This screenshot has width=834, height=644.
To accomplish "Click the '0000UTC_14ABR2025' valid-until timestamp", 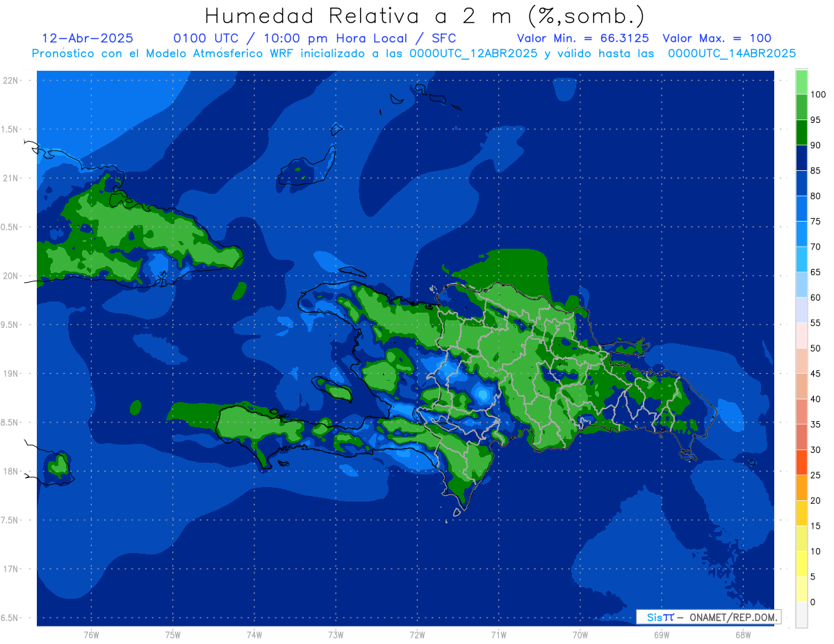I will pos(732,53).
